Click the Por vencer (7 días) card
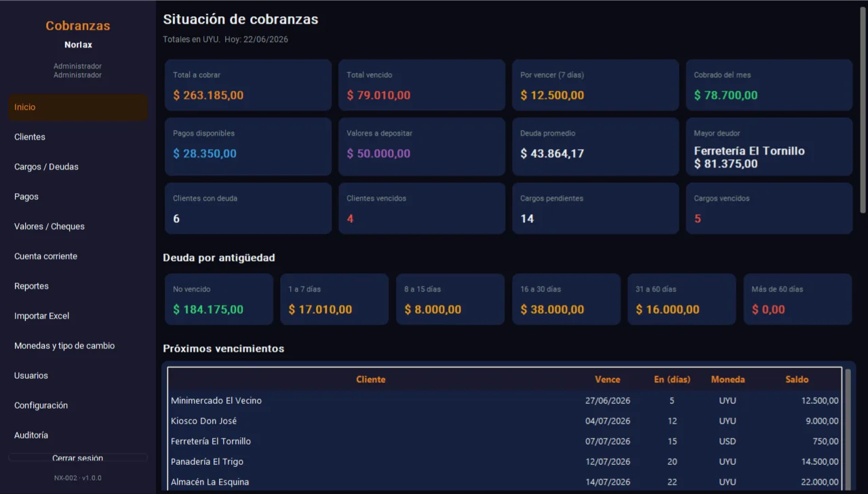This screenshot has height=494, width=868. click(595, 85)
